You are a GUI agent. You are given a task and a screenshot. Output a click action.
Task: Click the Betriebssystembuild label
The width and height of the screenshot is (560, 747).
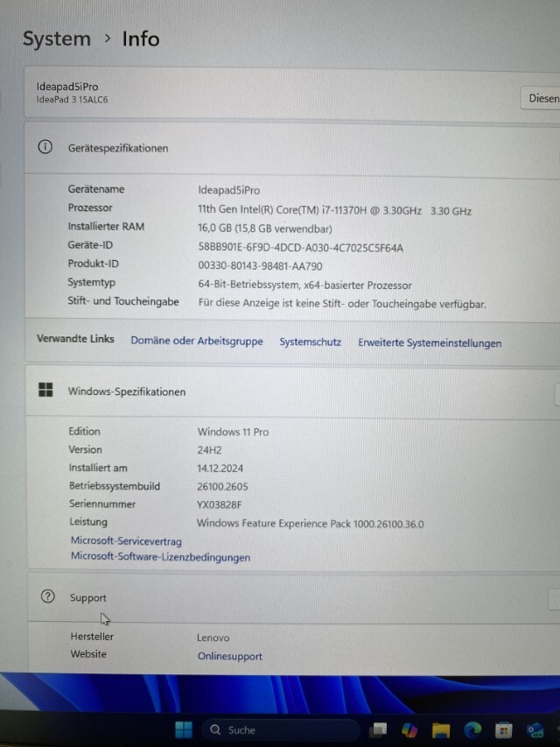[115, 486]
